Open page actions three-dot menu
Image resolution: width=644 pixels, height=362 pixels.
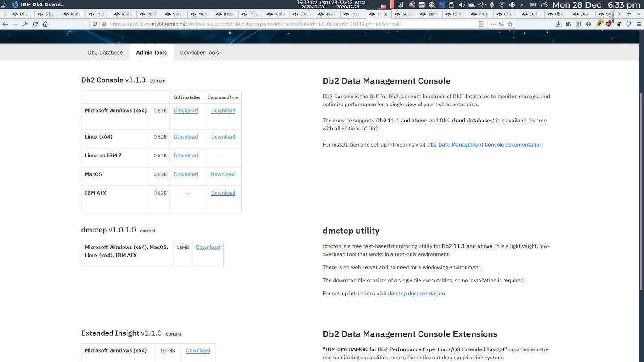(493, 24)
